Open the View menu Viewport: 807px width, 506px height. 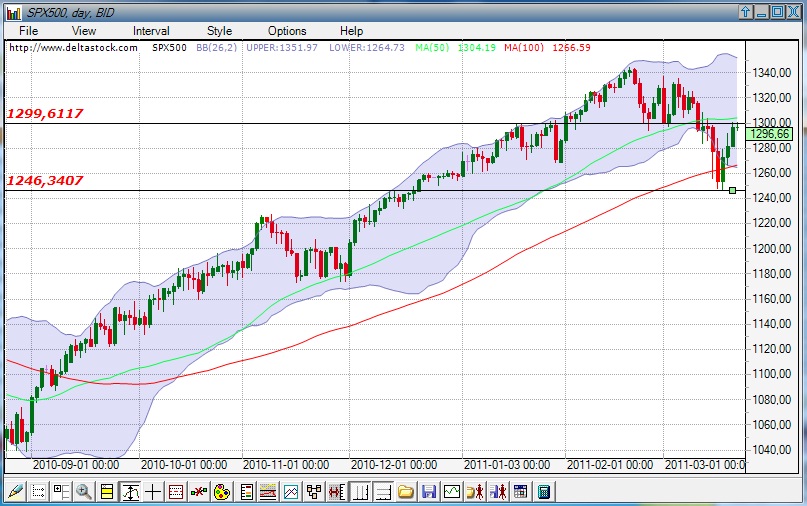tap(84, 31)
